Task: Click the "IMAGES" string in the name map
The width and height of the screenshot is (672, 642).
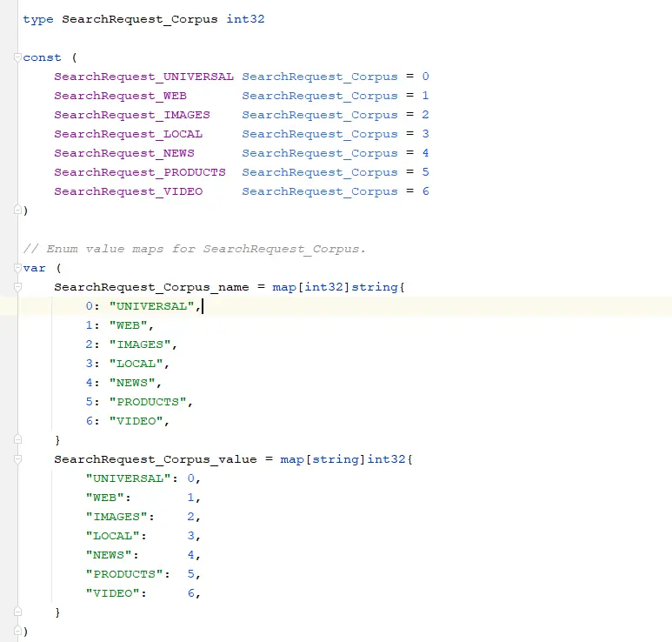Action: [140, 344]
